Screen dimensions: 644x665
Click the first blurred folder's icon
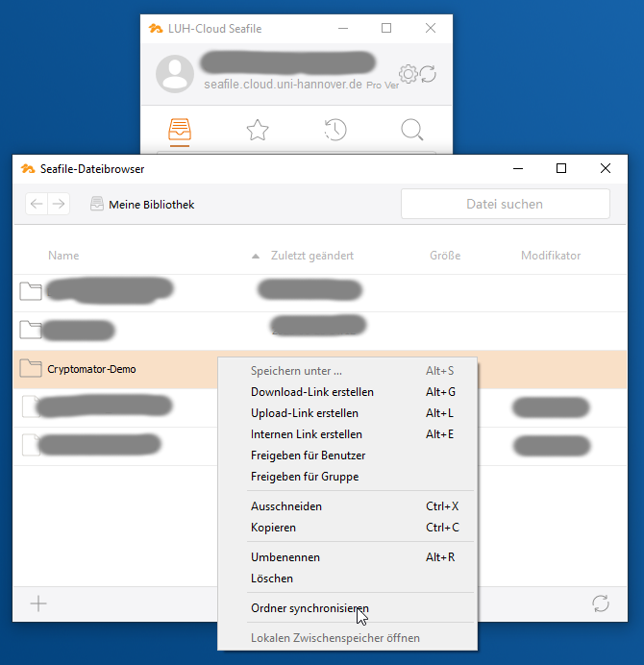[31, 291]
